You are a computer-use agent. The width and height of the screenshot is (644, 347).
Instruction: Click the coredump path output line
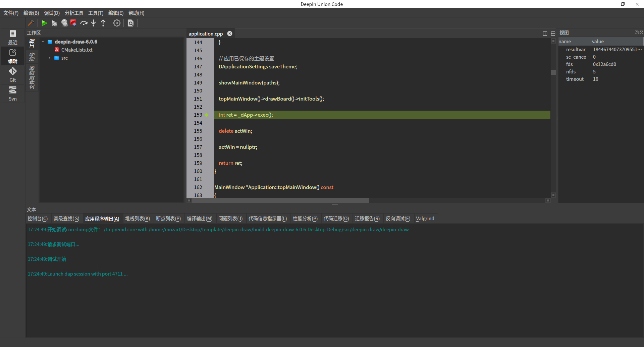[x=218, y=230]
